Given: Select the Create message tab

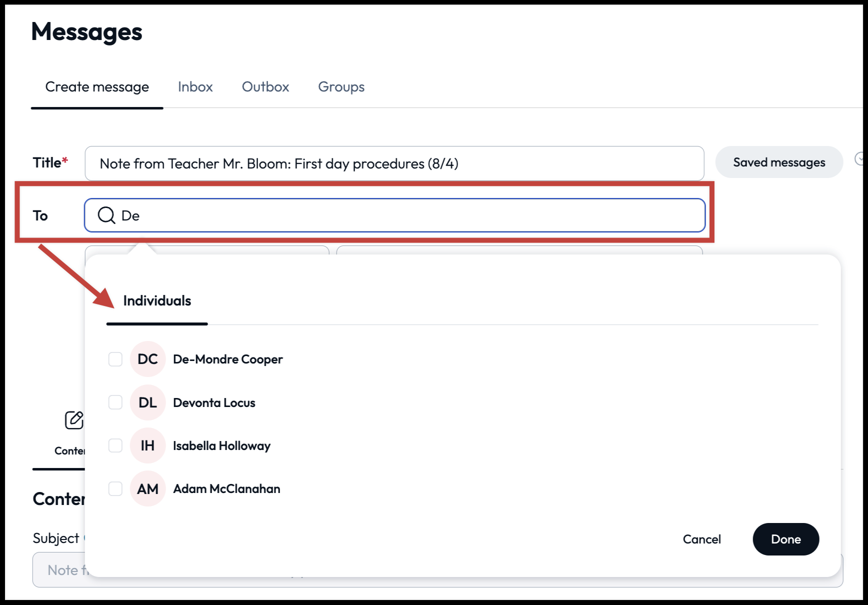Looking at the screenshot, I should (x=97, y=87).
